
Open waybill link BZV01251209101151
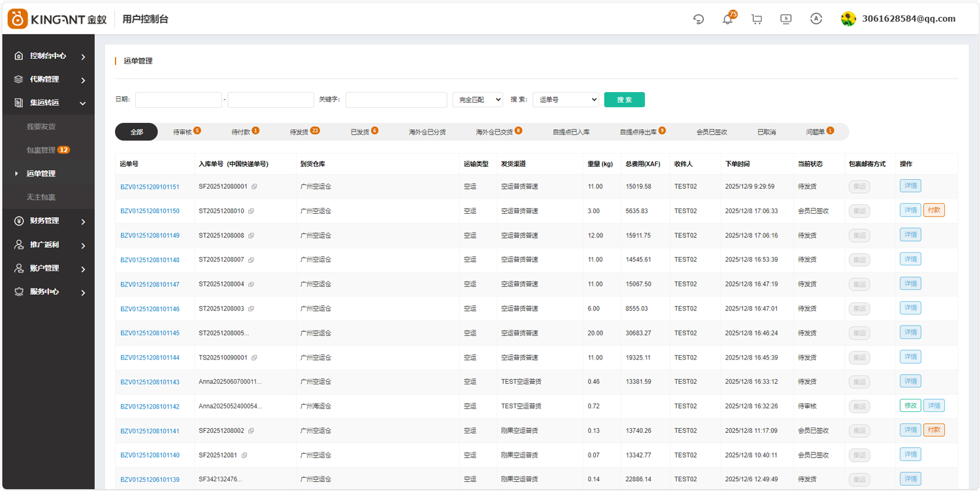150,187
